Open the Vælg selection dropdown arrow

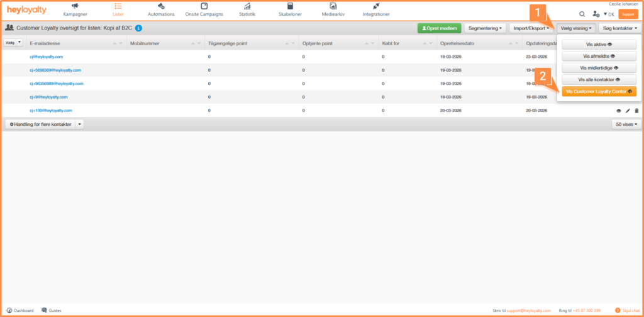tap(19, 42)
